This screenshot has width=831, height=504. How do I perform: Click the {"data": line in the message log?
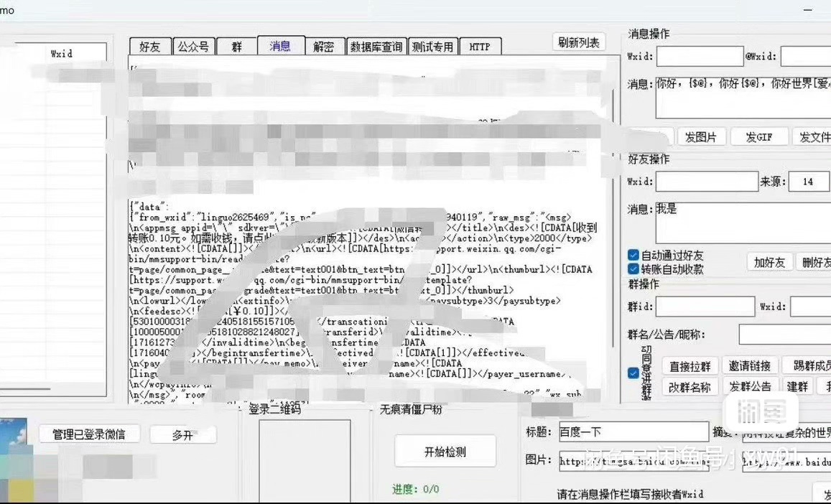click(x=149, y=207)
